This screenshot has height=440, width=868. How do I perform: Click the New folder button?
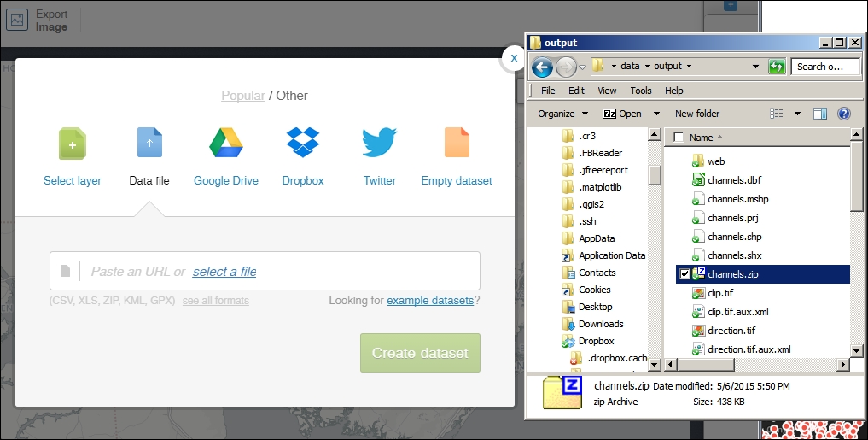697,114
